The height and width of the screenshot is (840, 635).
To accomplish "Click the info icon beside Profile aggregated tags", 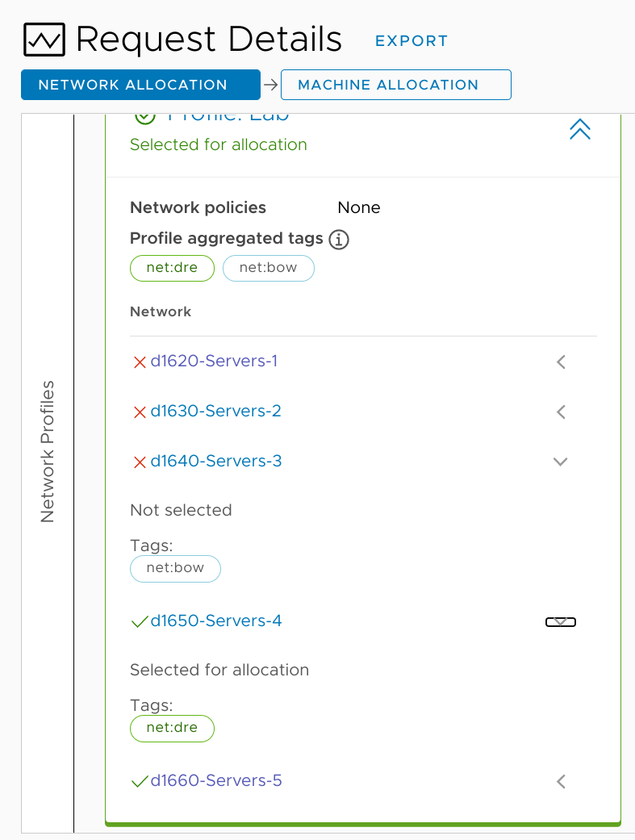I will point(339,240).
